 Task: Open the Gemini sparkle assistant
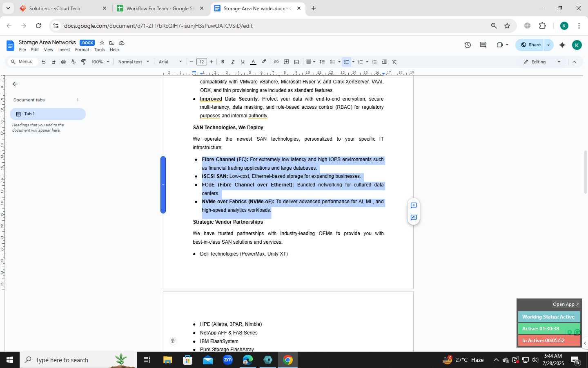point(562,45)
